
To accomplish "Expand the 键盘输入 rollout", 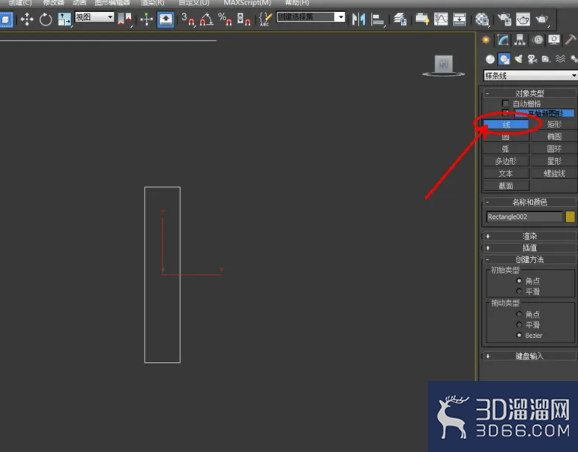I will click(x=529, y=356).
